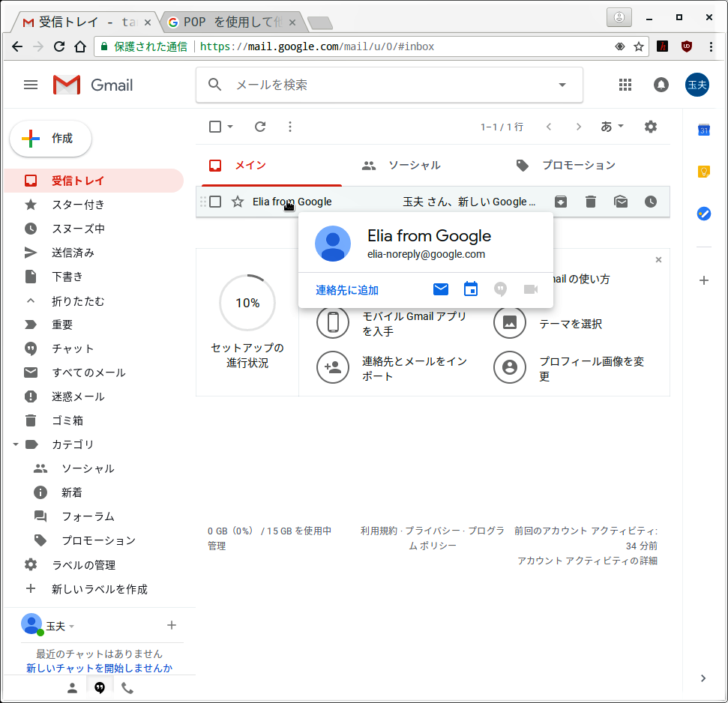Add more add-ons with the side panel plus icon
The height and width of the screenshot is (703, 728).
click(704, 280)
